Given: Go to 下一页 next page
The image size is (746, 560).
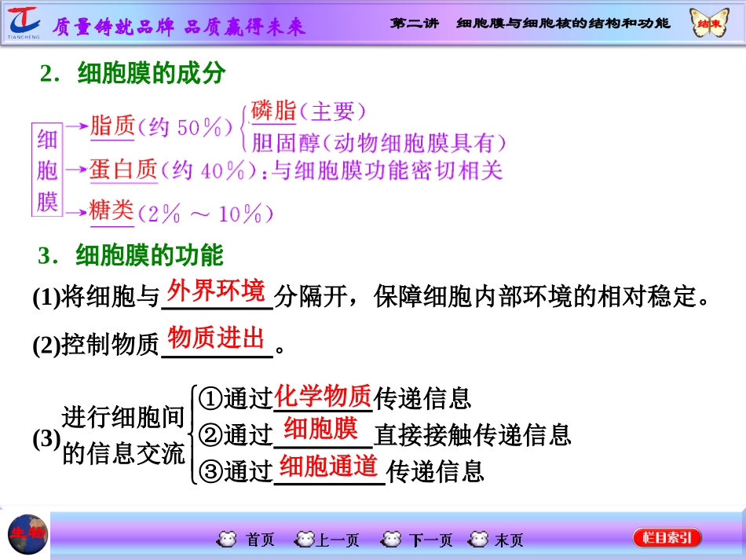Looking at the screenshot, I should [430, 540].
